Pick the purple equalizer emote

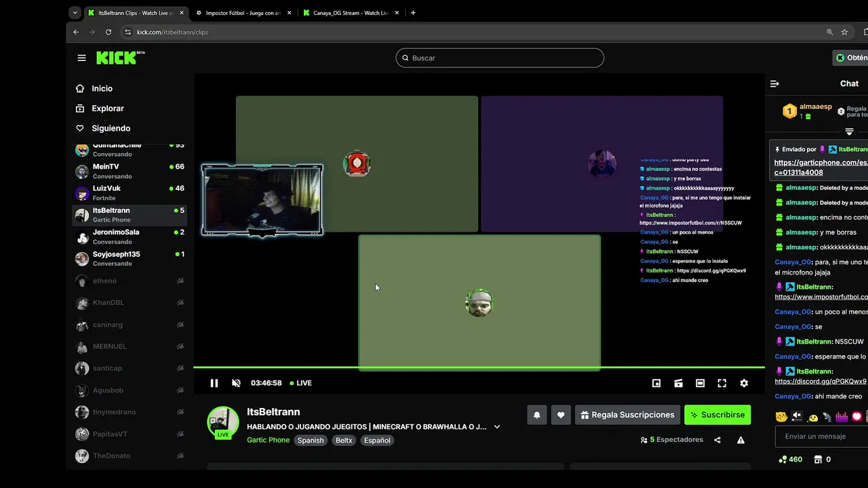pos(842,416)
